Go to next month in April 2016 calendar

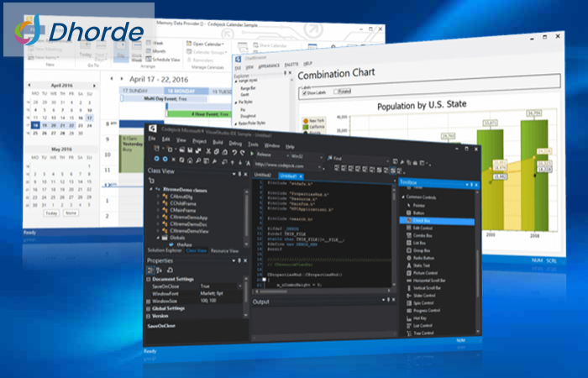[94, 86]
